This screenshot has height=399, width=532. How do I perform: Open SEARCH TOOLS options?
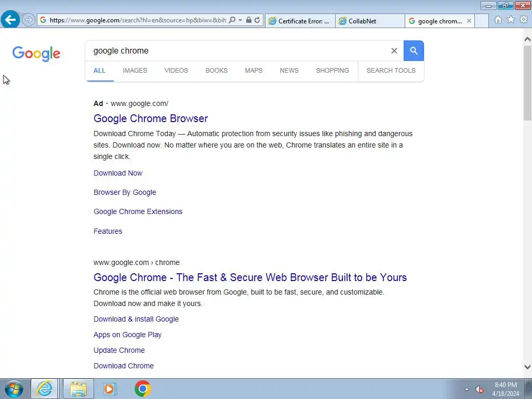(x=391, y=71)
